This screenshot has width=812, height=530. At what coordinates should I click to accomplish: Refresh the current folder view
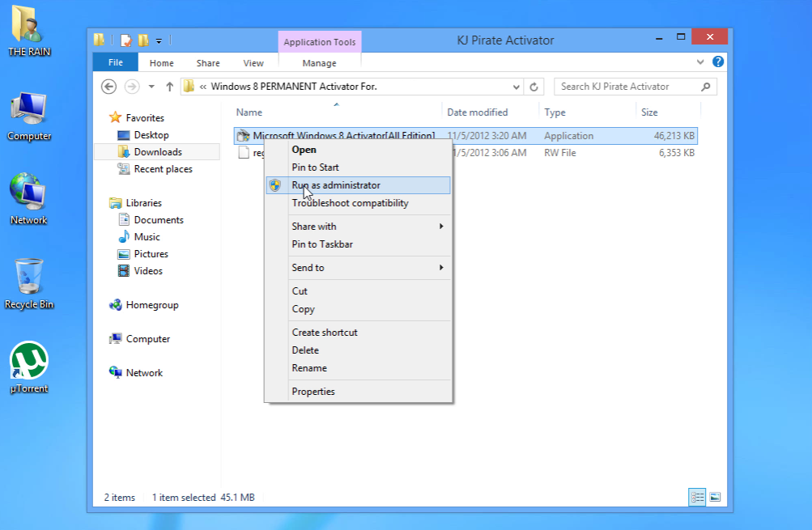[534, 87]
